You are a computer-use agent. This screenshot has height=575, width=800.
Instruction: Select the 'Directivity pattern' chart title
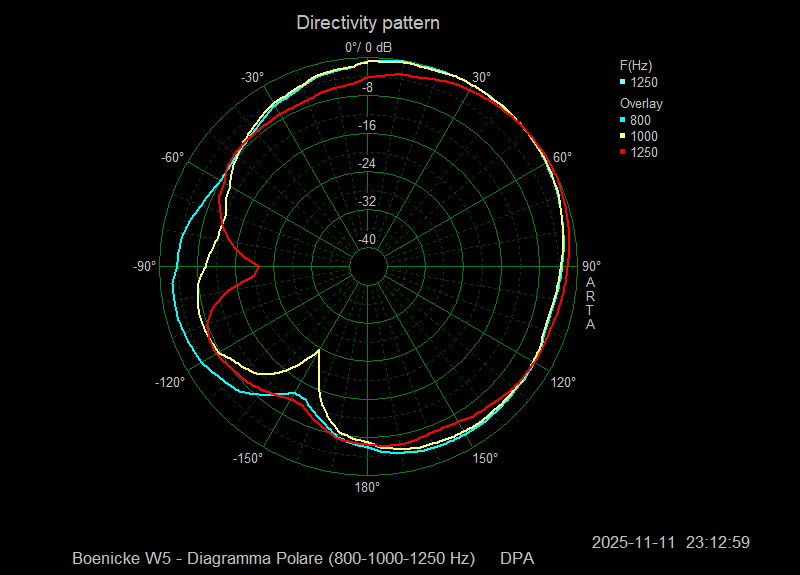(368, 22)
